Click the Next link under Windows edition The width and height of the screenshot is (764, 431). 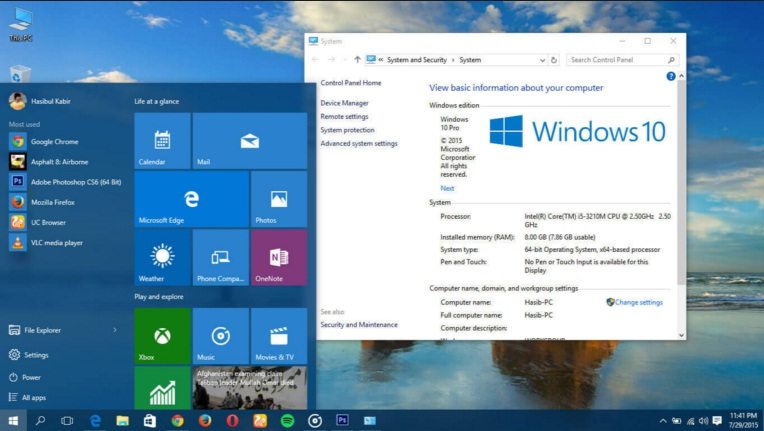[447, 188]
